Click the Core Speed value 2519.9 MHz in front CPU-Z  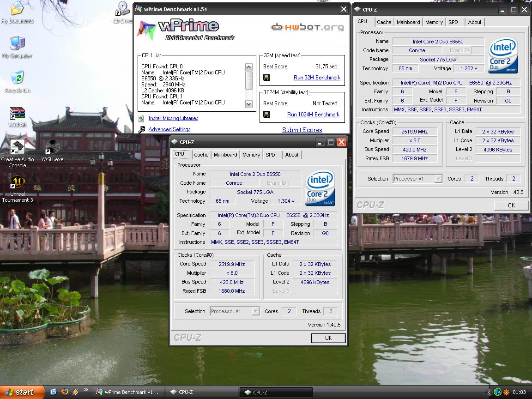pyautogui.click(x=232, y=264)
